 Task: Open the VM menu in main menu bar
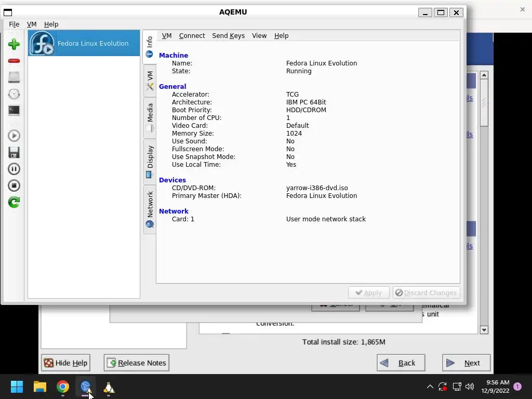click(32, 24)
